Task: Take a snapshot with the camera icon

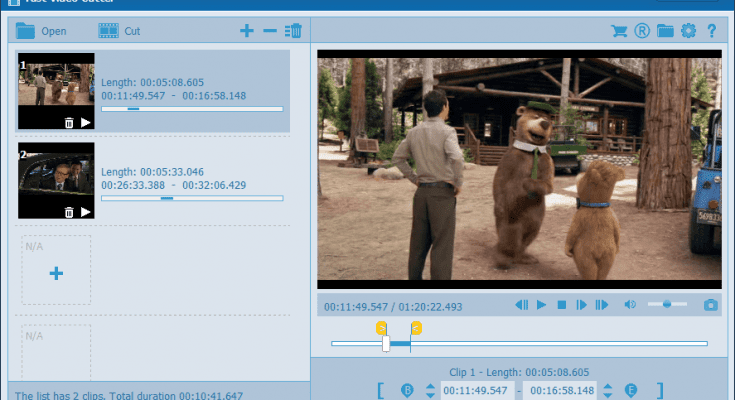Action: 711,305
